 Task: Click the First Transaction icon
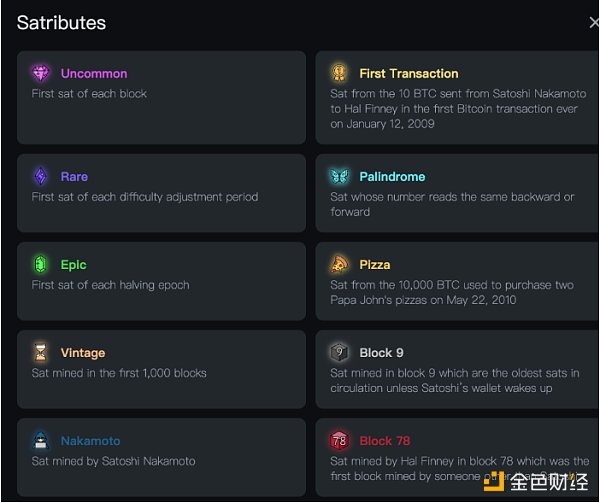coord(339,73)
